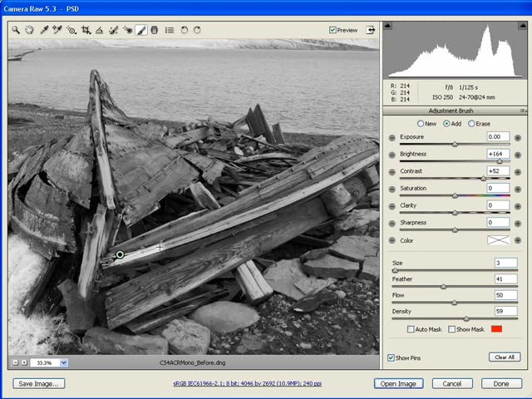The image size is (532, 399).
Task: Select the Straighten tool
Action: click(99, 30)
